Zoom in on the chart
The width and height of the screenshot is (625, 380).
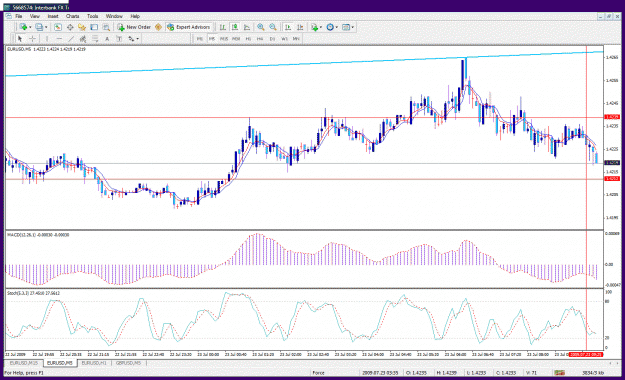[x=261, y=27]
